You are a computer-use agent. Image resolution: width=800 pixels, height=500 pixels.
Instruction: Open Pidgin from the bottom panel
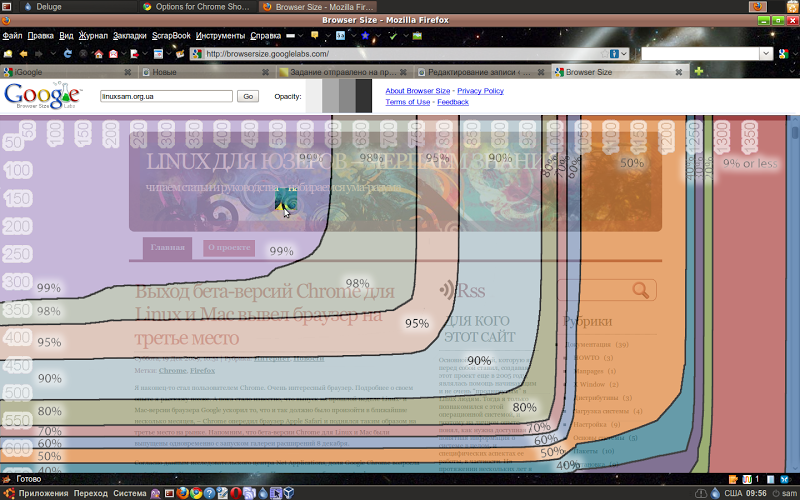click(x=156, y=493)
